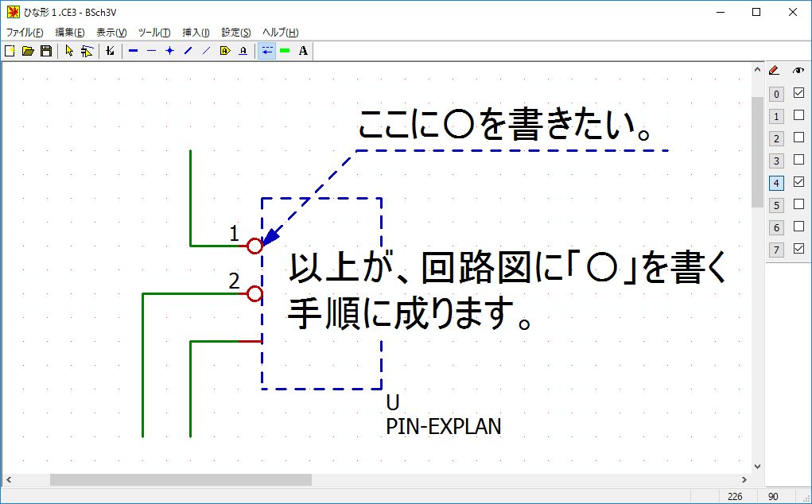Open the ファイル(F) menu

pos(25,33)
